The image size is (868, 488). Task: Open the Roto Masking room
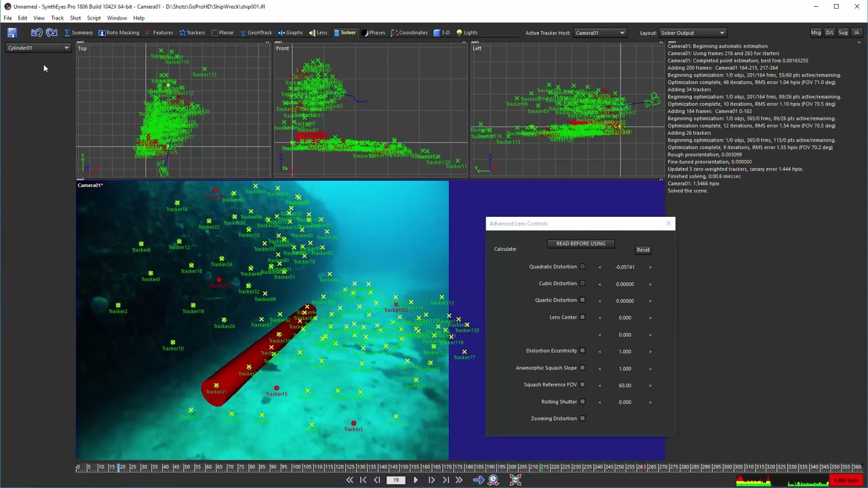(119, 33)
